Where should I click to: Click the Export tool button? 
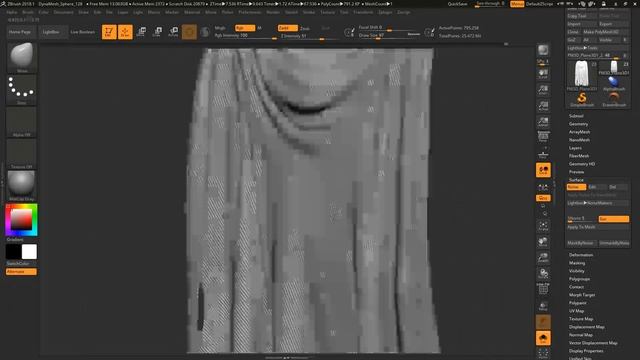[x=614, y=24]
